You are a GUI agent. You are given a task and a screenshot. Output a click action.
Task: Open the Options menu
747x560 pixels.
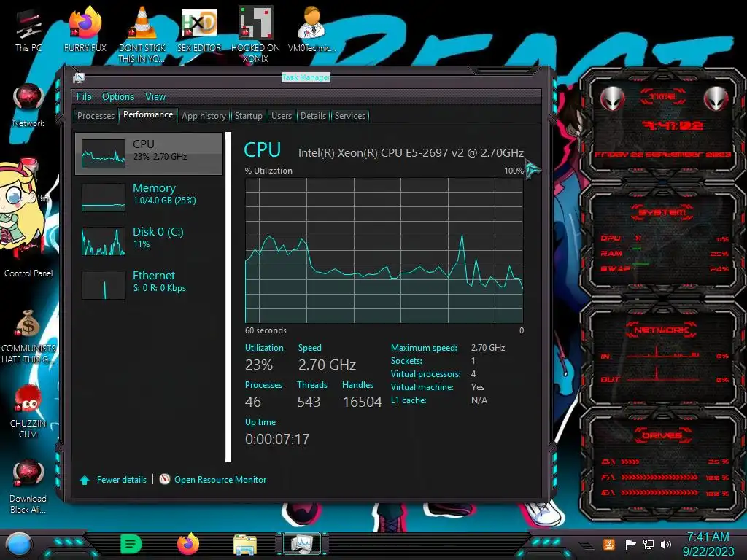click(x=118, y=97)
